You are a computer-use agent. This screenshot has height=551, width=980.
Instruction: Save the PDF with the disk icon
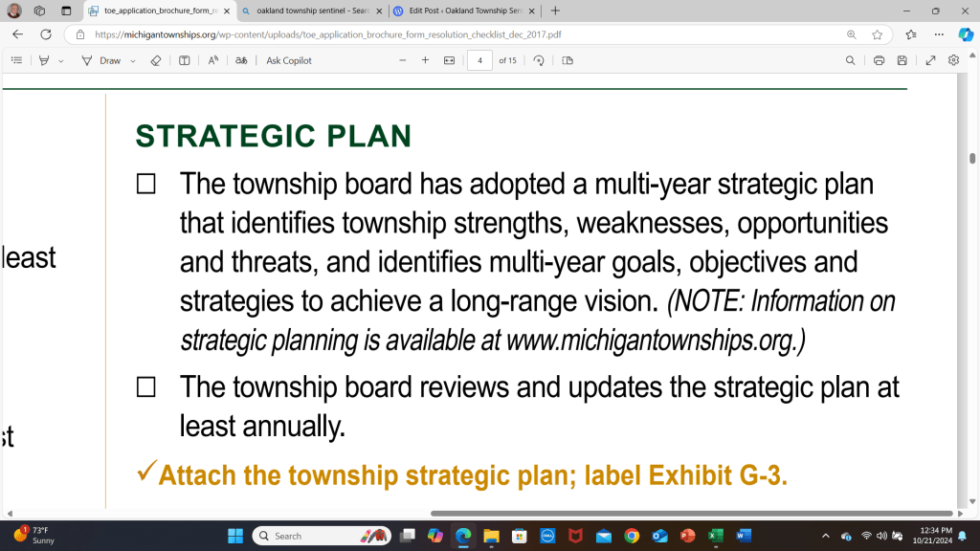tap(902, 60)
